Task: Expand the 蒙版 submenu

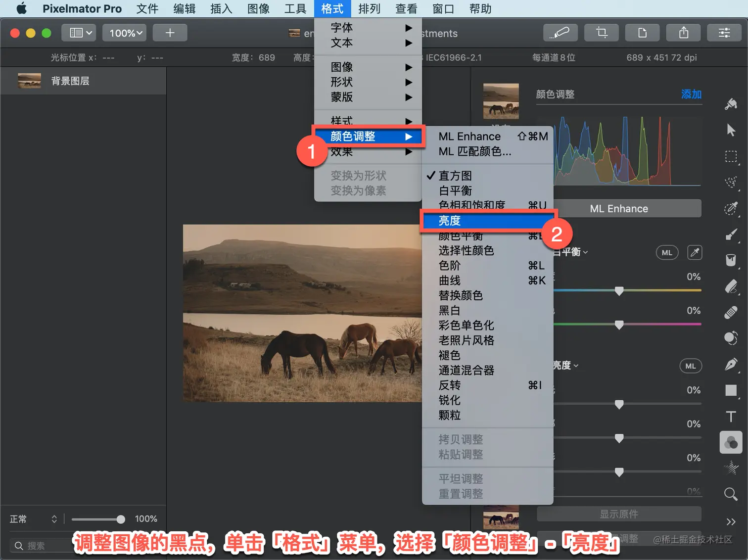Action: [x=368, y=97]
